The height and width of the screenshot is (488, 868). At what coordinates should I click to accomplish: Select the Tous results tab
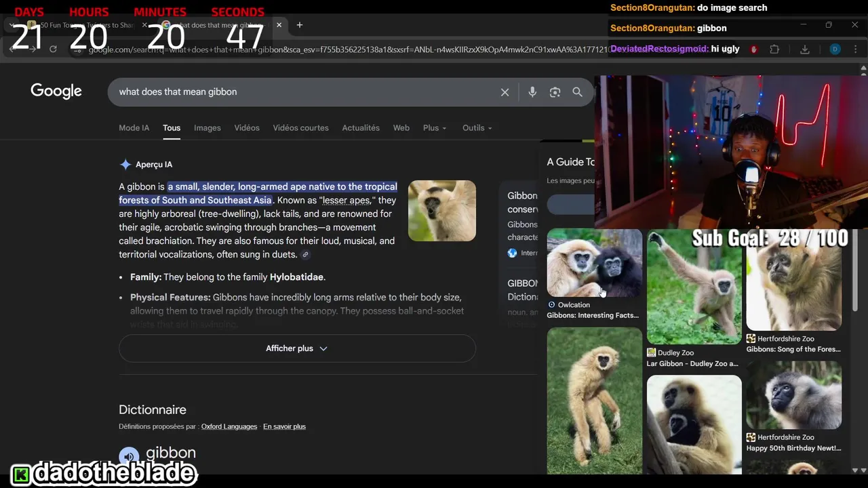tap(172, 128)
